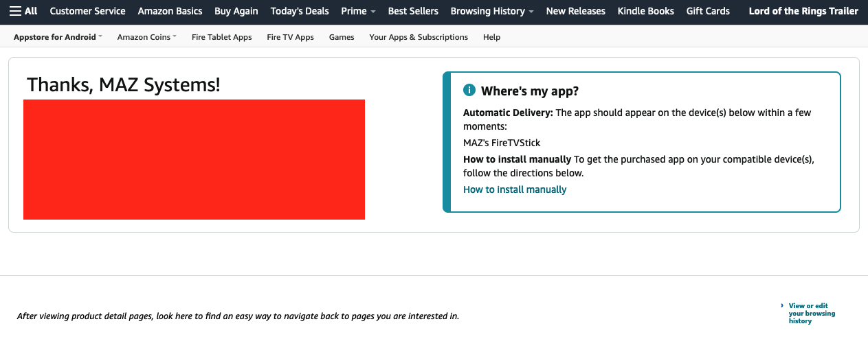This screenshot has height=350, width=868.
Task: Click the Where's my app? heading
Action: click(530, 91)
